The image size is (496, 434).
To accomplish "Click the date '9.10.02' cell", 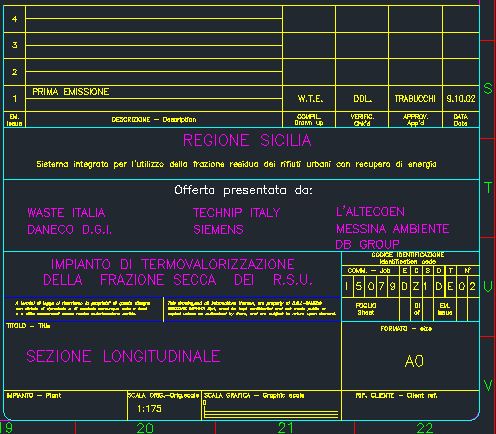I will 461,99.
